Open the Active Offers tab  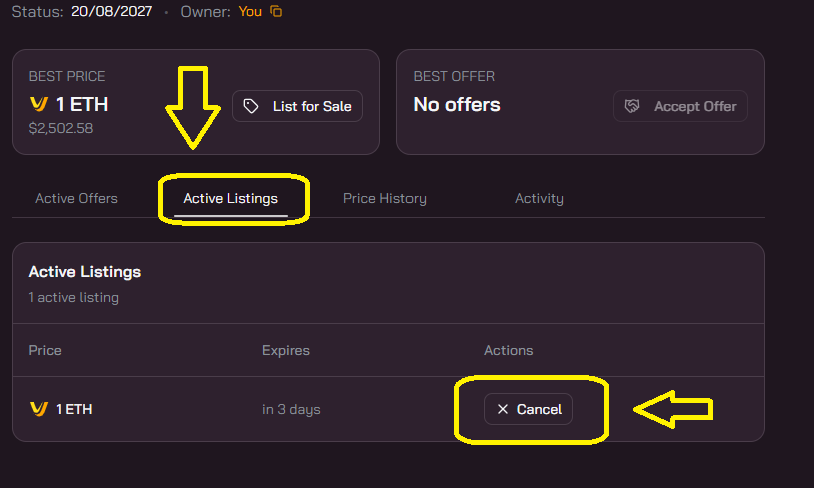pos(76,198)
